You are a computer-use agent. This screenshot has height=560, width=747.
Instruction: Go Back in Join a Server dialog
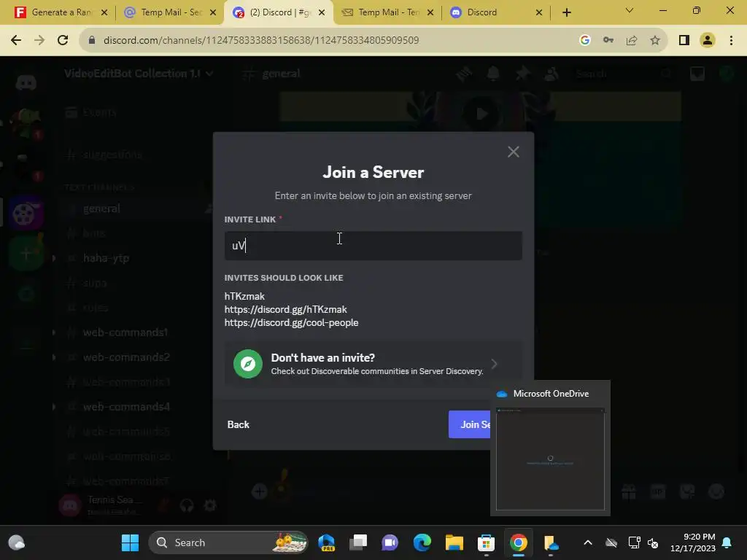239,424
